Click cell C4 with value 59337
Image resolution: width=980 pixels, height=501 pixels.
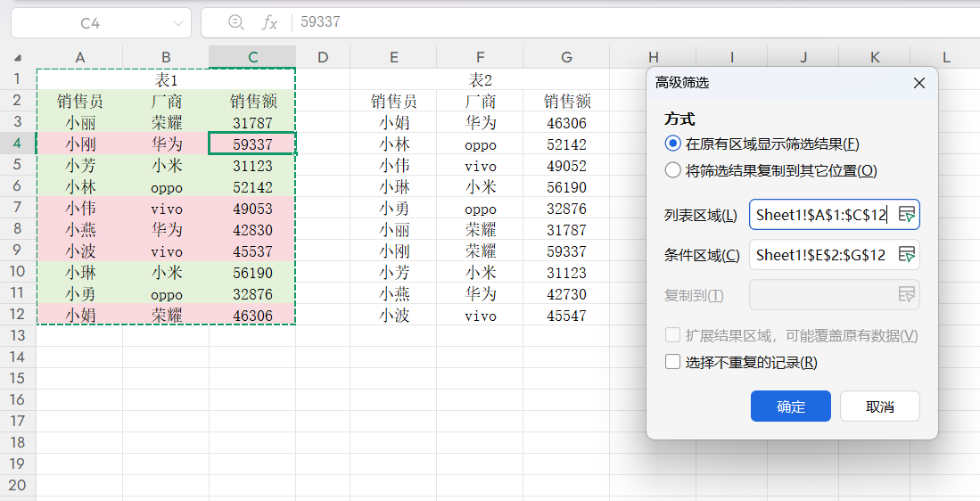click(252, 144)
